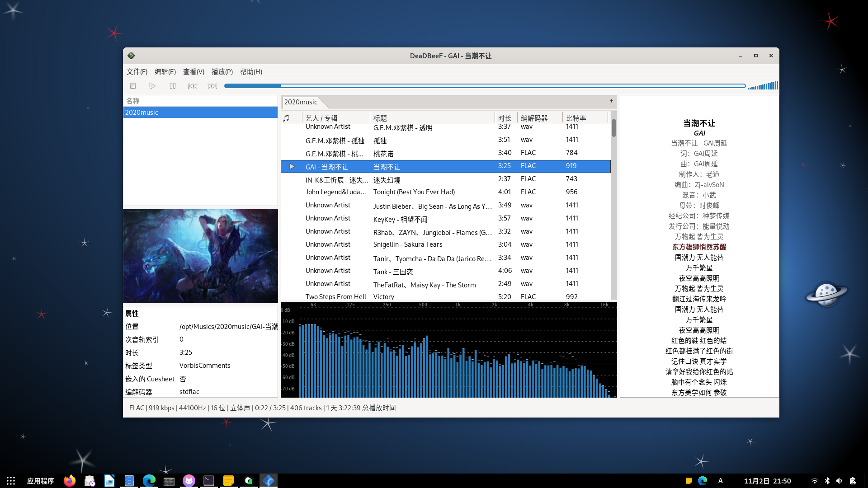This screenshot has width=868, height=488.
Task: Switch to the 2020music playlist tab
Action: (301, 102)
